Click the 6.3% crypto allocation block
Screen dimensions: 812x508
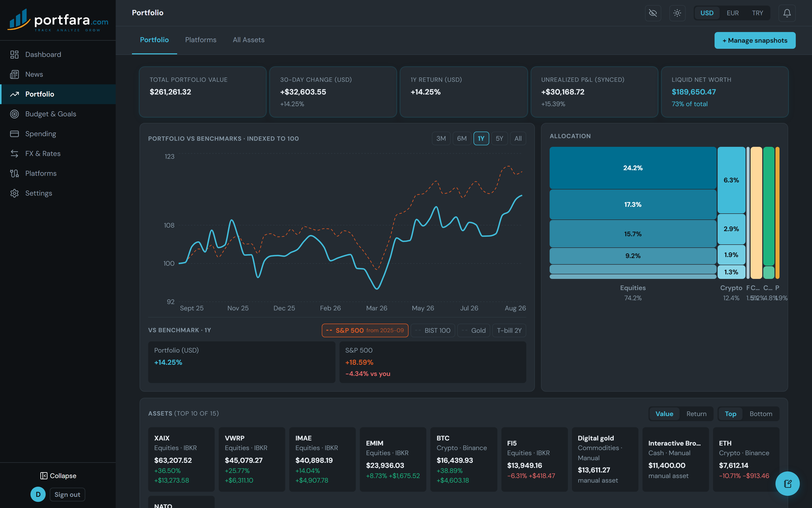pos(731,180)
